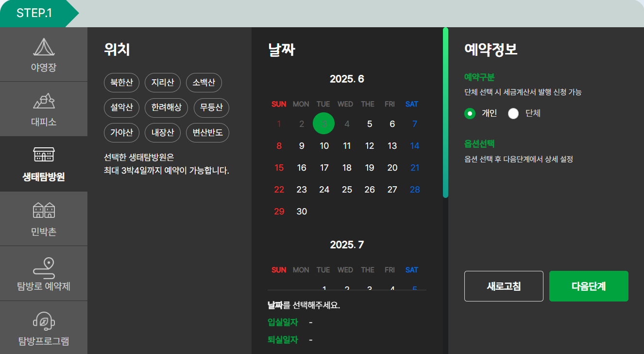
Task: Select the 설악산 location
Action: [121, 107]
